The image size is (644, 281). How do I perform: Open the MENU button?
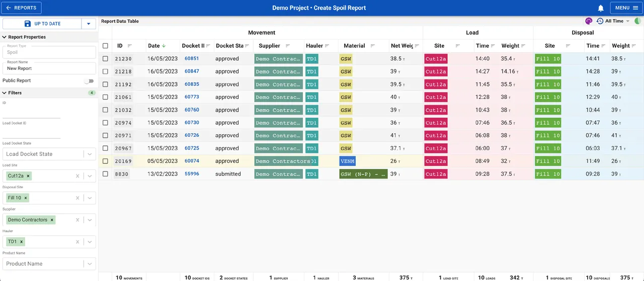point(626,8)
